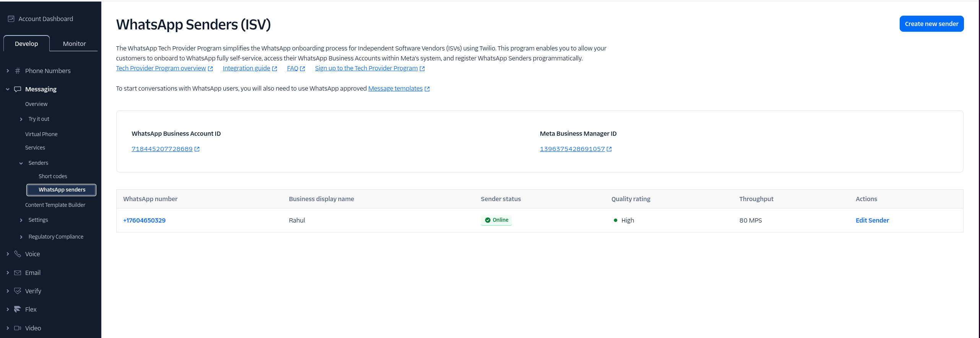Expand the Try it out chevron
Screen dimensions: 980x338
[x=21, y=119]
